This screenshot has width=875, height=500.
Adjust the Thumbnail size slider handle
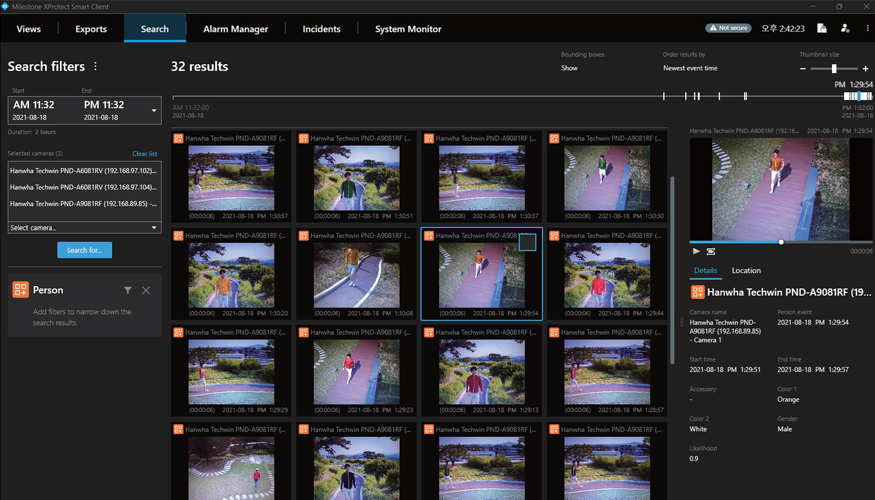point(834,69)
